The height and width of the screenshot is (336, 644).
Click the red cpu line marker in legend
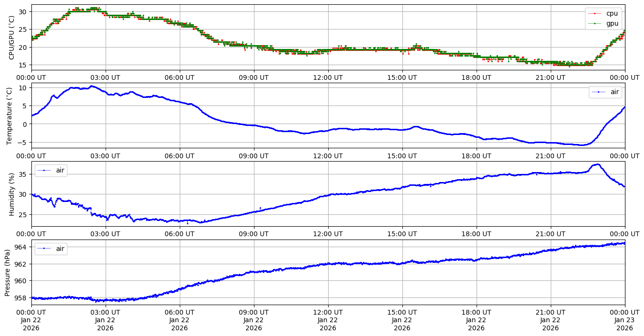tap(596, 13)
